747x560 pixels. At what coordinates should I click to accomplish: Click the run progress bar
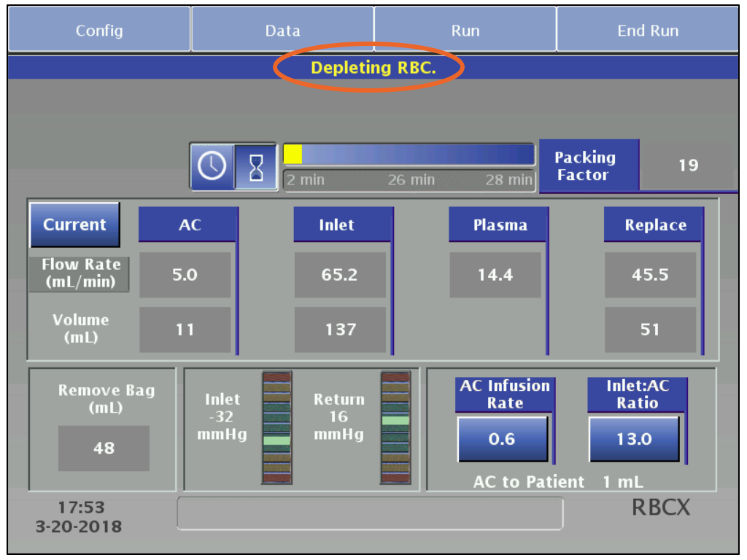[409, 155]
